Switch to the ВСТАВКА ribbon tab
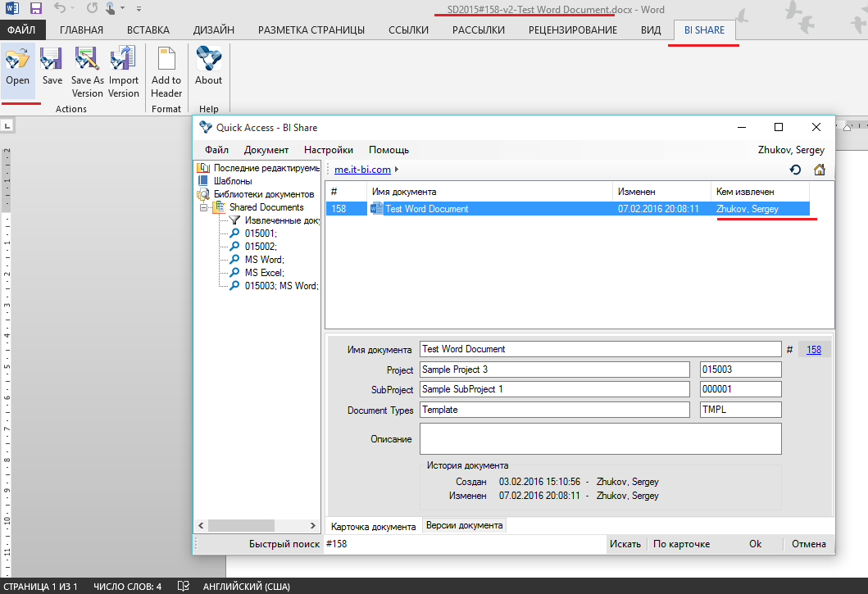Screen dimensions: 868x594 (x=148, y=29)
